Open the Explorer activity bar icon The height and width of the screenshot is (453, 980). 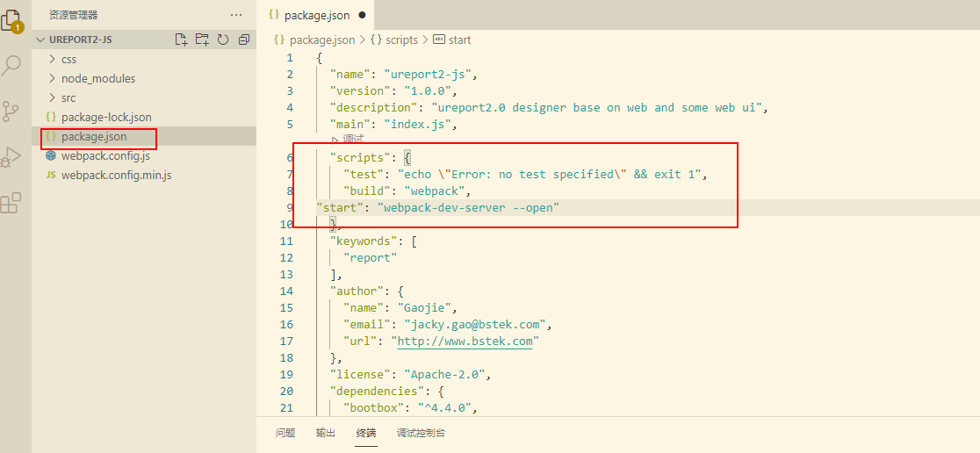(x=12, y=20)
